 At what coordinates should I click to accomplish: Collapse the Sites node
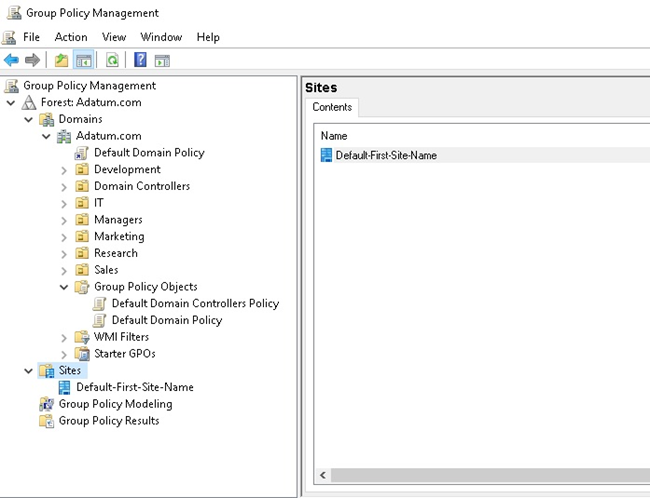pos(28,371)
